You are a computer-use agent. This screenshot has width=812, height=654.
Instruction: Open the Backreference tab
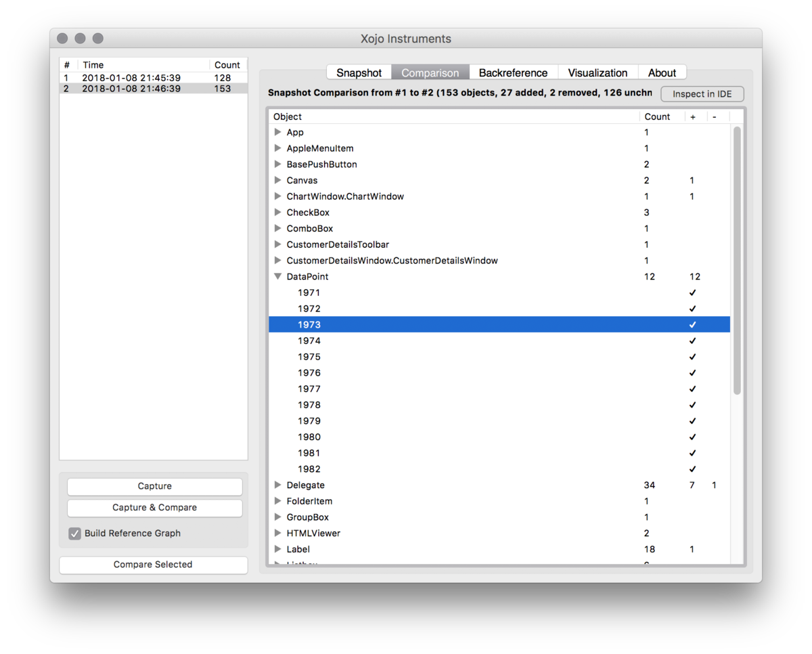tap(514, 72)
